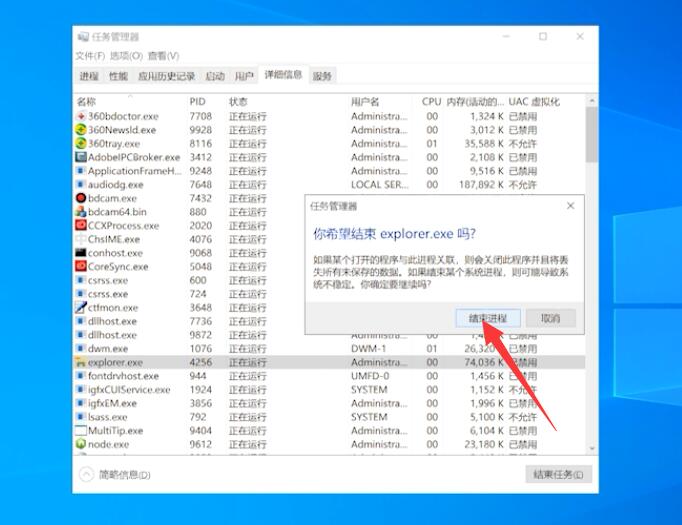Click the 360NewsId.exe process icon
Viewport: 682px width, 525px height.
coord(81,130)
